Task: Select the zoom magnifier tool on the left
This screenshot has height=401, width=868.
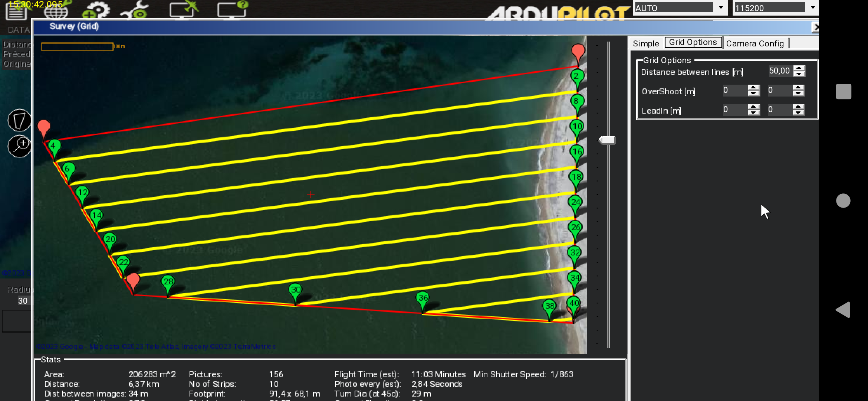Action: [x=19, y=146]
